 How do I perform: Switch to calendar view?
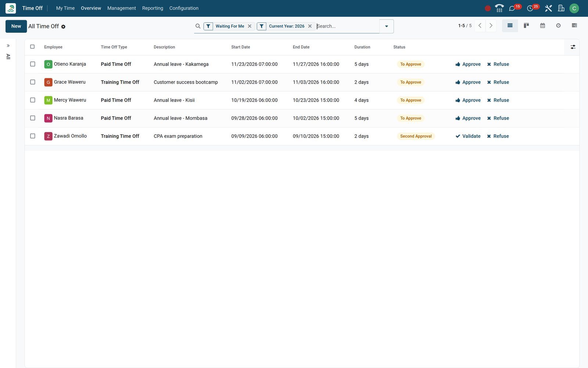(542, 26)
